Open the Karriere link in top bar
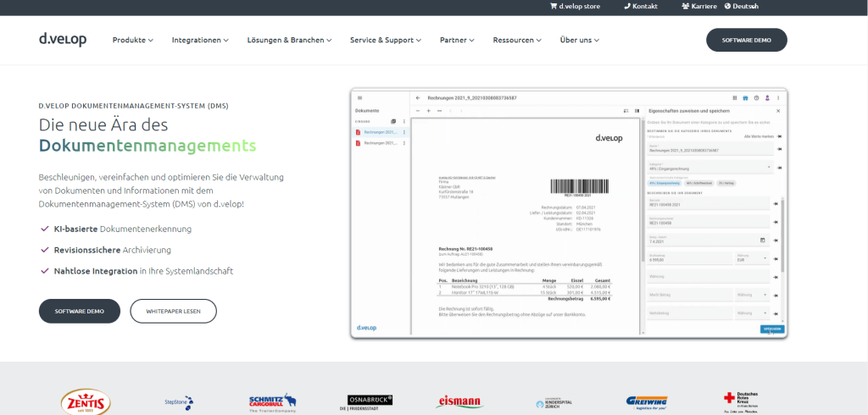This screenshot has height=415, width=868. pyautogui.click(x=699, y=7)
